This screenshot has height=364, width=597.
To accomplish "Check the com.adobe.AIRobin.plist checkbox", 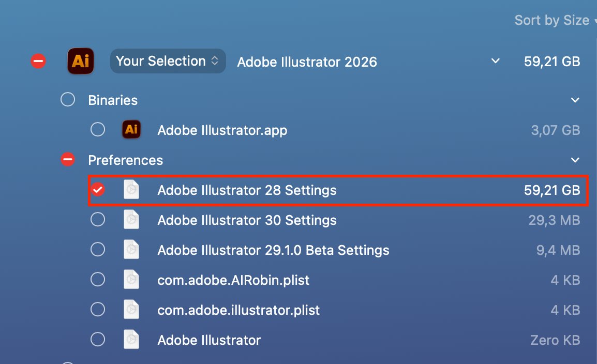I will point(98,280).
